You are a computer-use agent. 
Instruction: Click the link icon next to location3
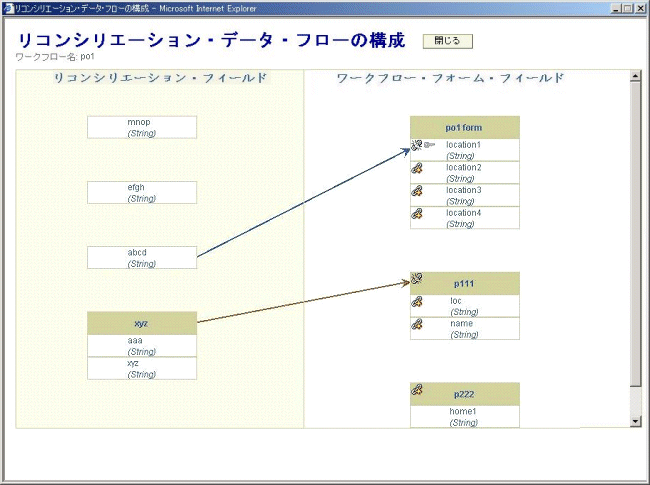[417, 191]
